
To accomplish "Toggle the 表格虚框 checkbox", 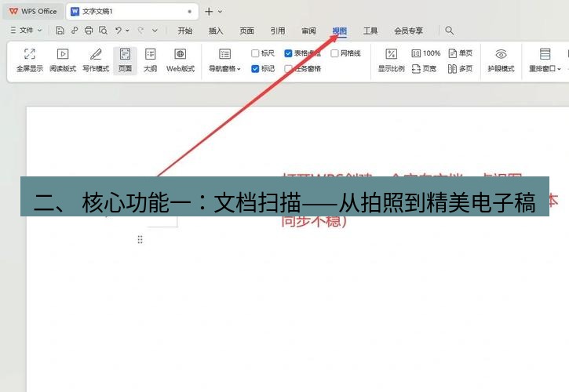I will coord(288,53).
